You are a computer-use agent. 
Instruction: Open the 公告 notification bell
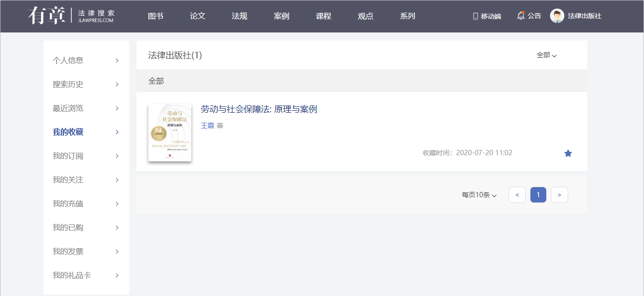[521, 16]
